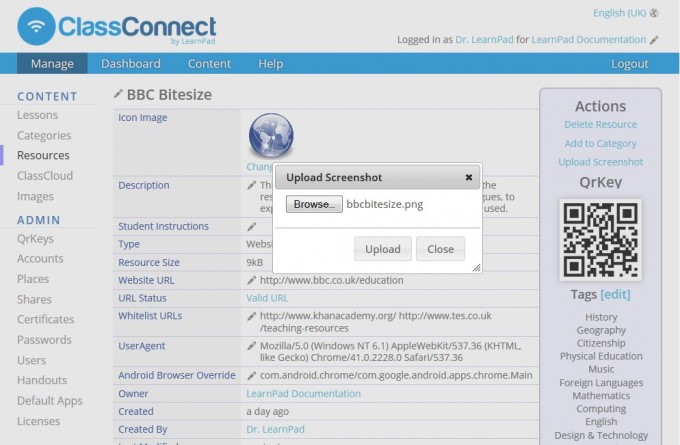Click the Dr. LearnPad link in header
The width and height of the screenshot is (680, 445).
pyautogui.click(x=484, y=40)
